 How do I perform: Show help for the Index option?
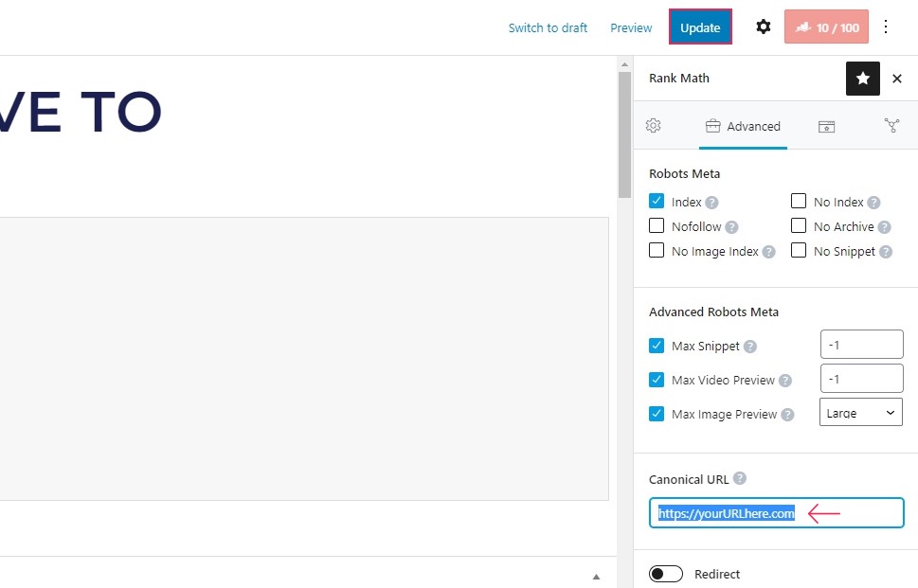pos(711,203)
